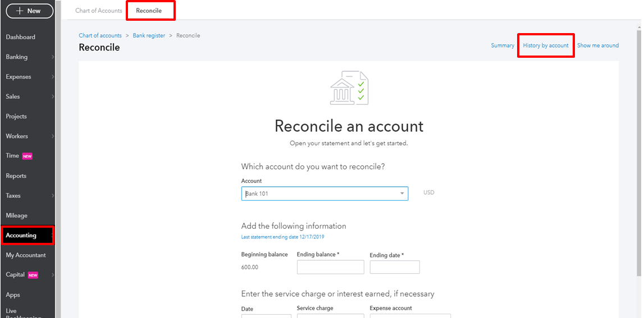Expand the Expenses submenu arrow
The height and width of the screenshot is (318, 644).
click(x=52, y=77)
